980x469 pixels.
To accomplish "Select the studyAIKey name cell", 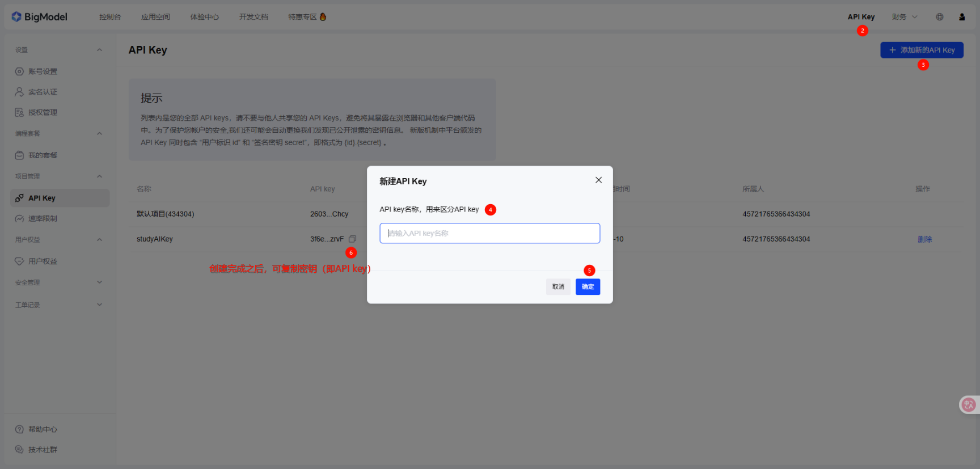I will click(x=155, y=239).
